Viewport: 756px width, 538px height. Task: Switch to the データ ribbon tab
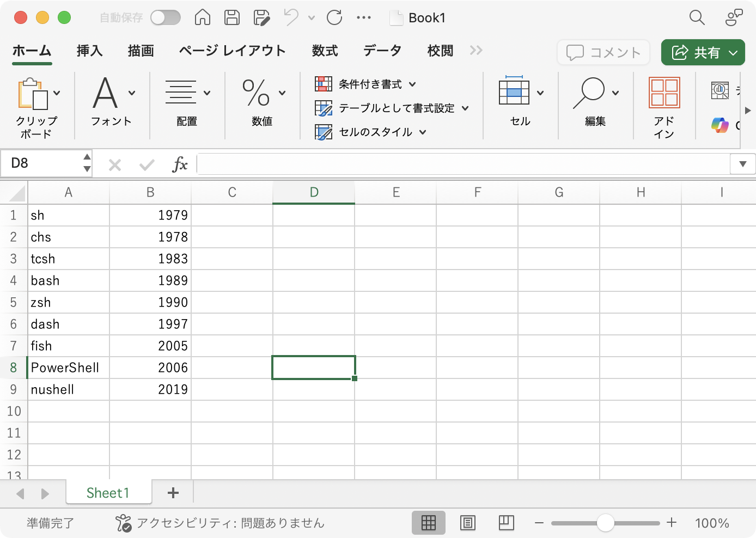[382, 51]
